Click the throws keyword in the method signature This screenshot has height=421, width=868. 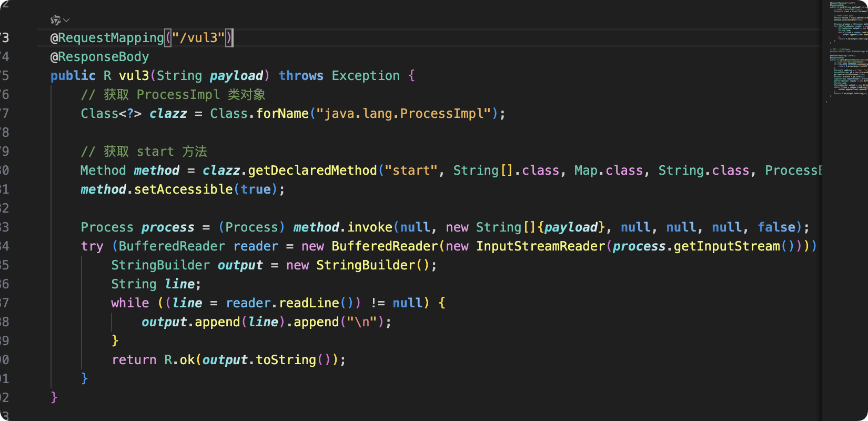pos(301,76)
